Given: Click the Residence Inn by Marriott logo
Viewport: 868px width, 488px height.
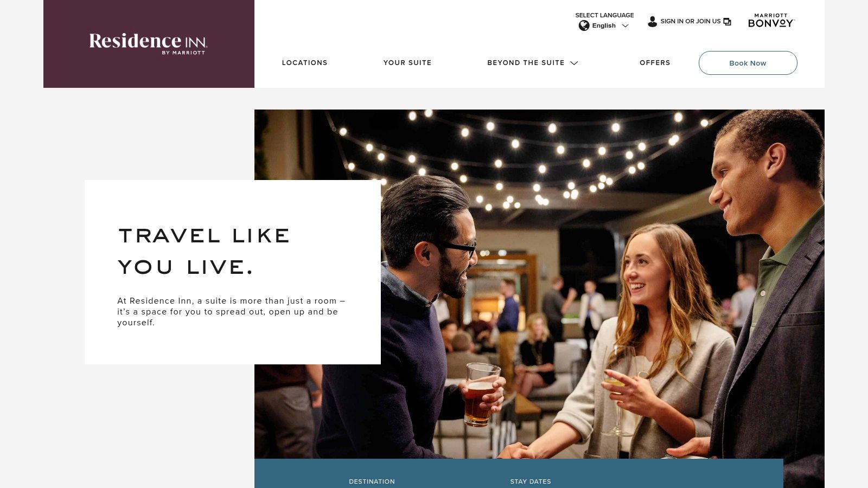Looking at the screenshot, I should (x=148, y=44).
